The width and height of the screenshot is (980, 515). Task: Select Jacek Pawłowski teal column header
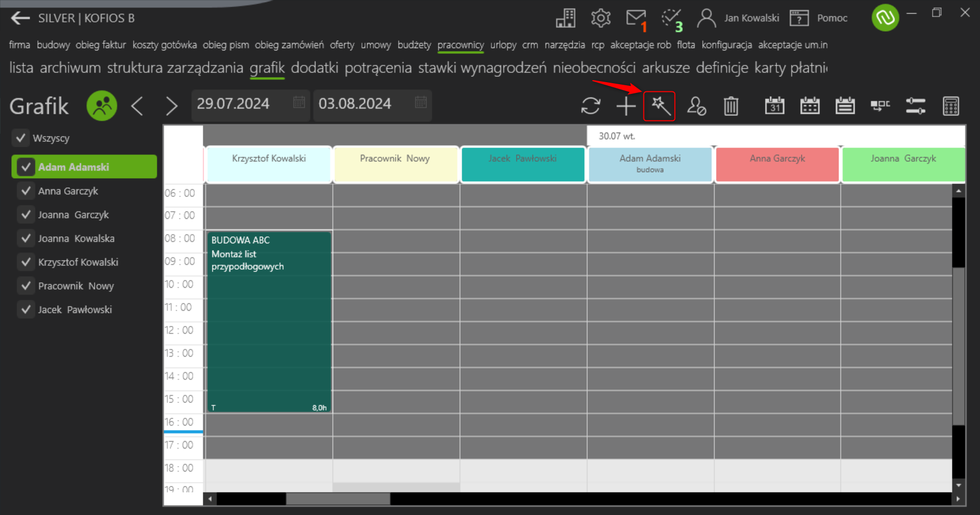tap(523, 164)
